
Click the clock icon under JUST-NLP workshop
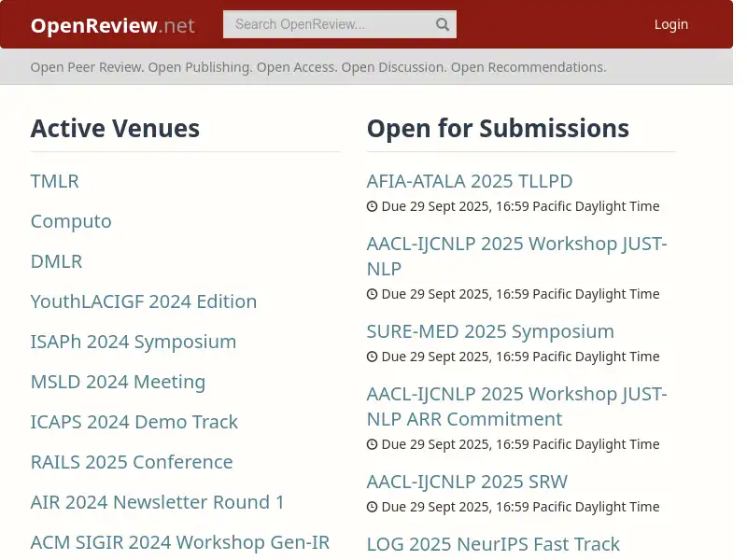372,294
